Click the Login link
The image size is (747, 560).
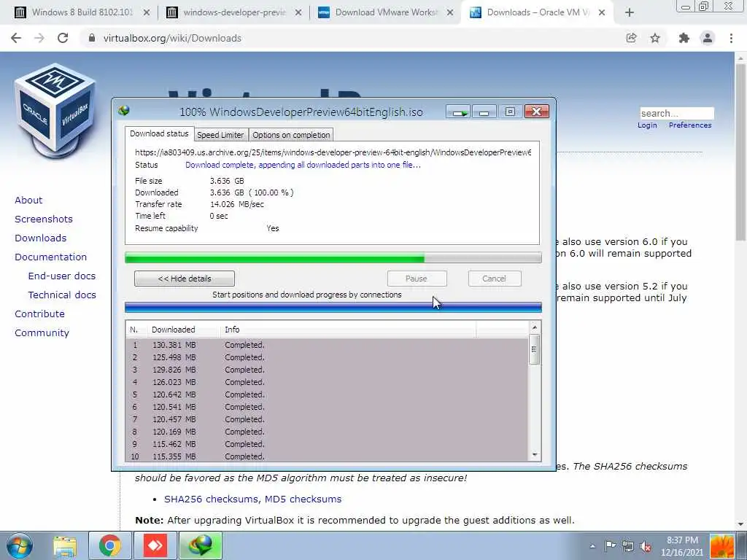tap(648, 125)
